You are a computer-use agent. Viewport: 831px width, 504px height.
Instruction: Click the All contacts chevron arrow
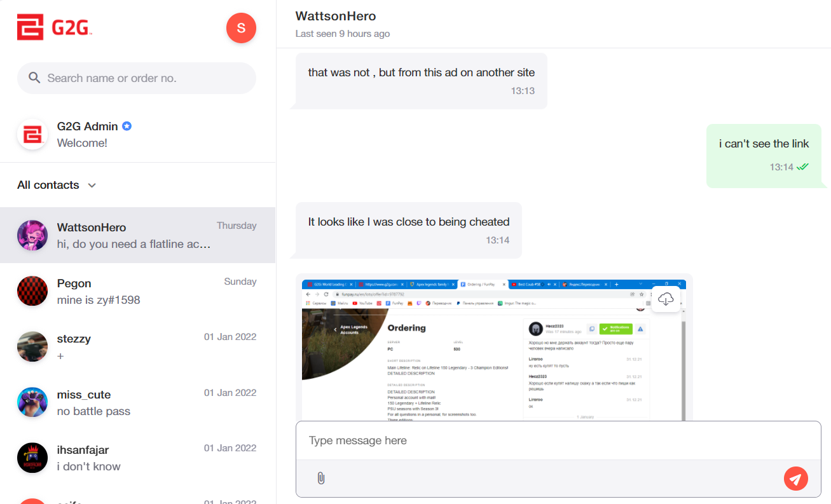pyautogui.click(x=92, y=186)
